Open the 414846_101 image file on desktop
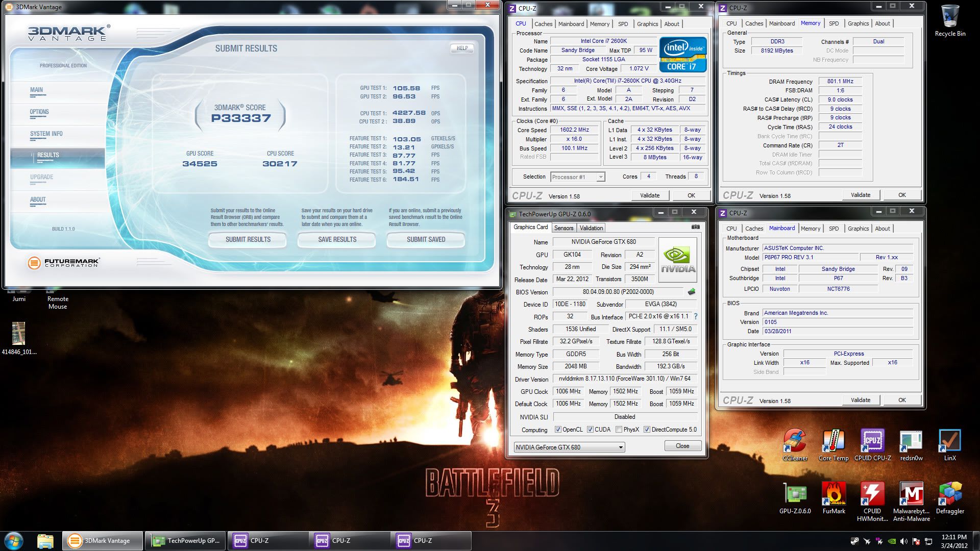The height and width of the screenshot is (551, 980). 19,338
